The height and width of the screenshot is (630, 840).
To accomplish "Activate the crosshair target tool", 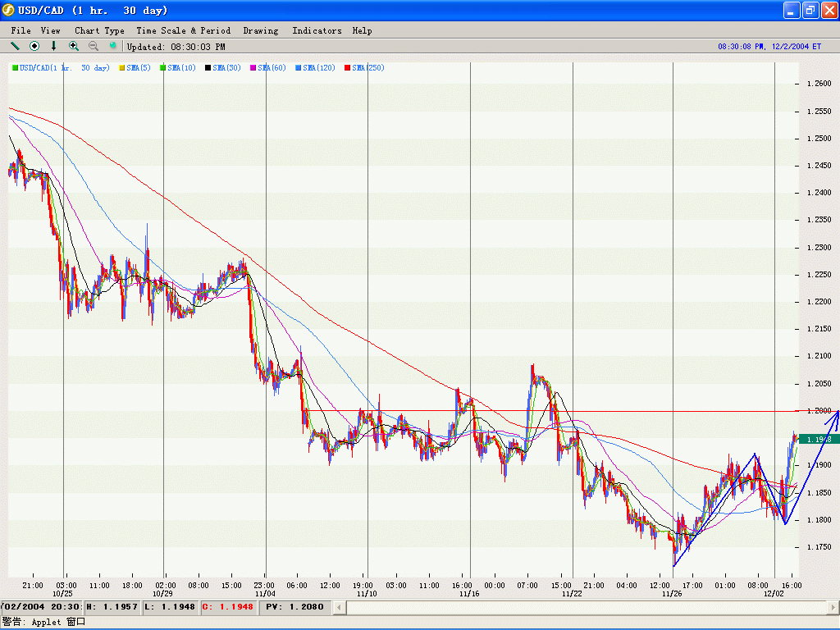I will pyautogui.click(x=34, y=46).
